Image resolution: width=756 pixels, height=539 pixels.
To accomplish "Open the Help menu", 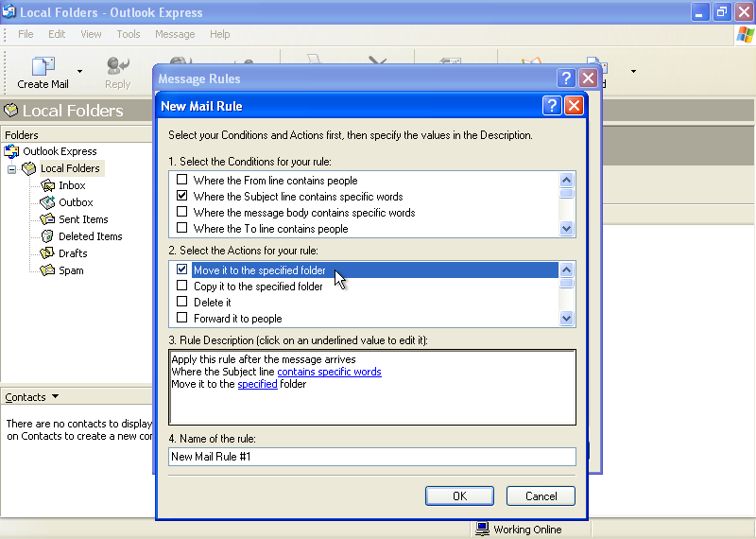I will (220, 34).
